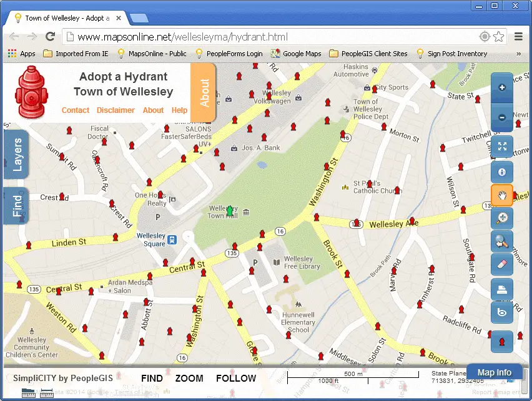Click the location target icon in address bar

coord(485,37)
